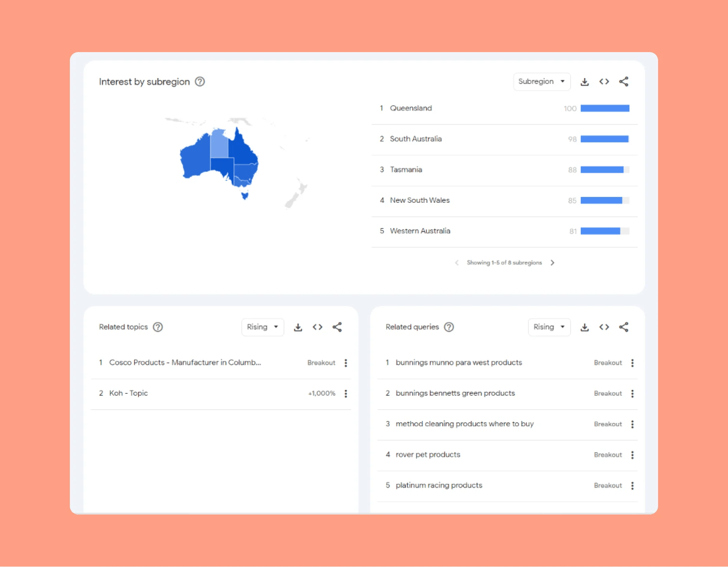Share the Related queries card
The width and height of the screenshot is (728, 567).
tap(624, 327)
